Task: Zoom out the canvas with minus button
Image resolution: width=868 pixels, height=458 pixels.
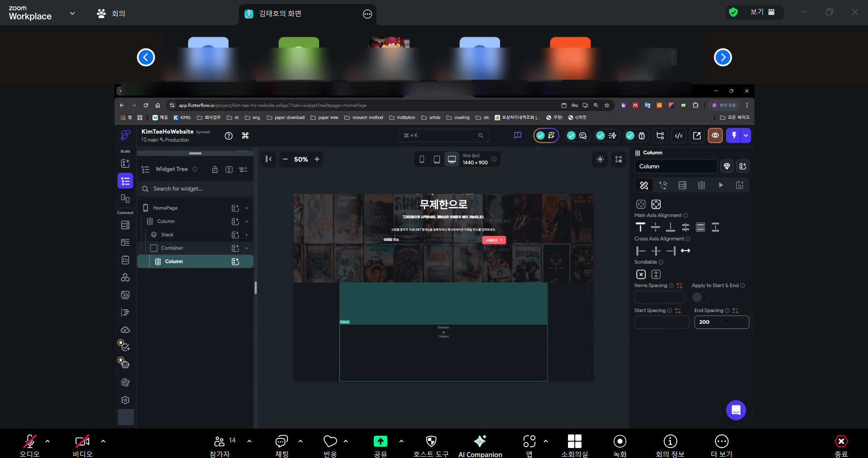Action: point(285,159)
